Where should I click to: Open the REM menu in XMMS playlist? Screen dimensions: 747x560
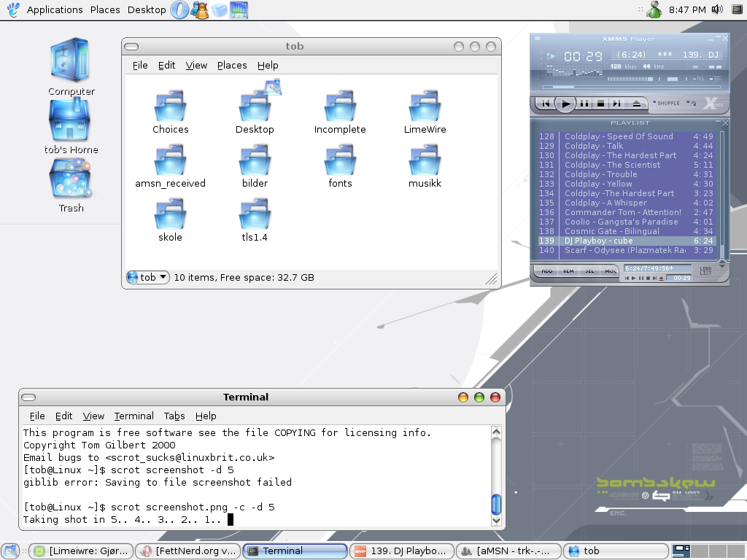tap(568, 271)
